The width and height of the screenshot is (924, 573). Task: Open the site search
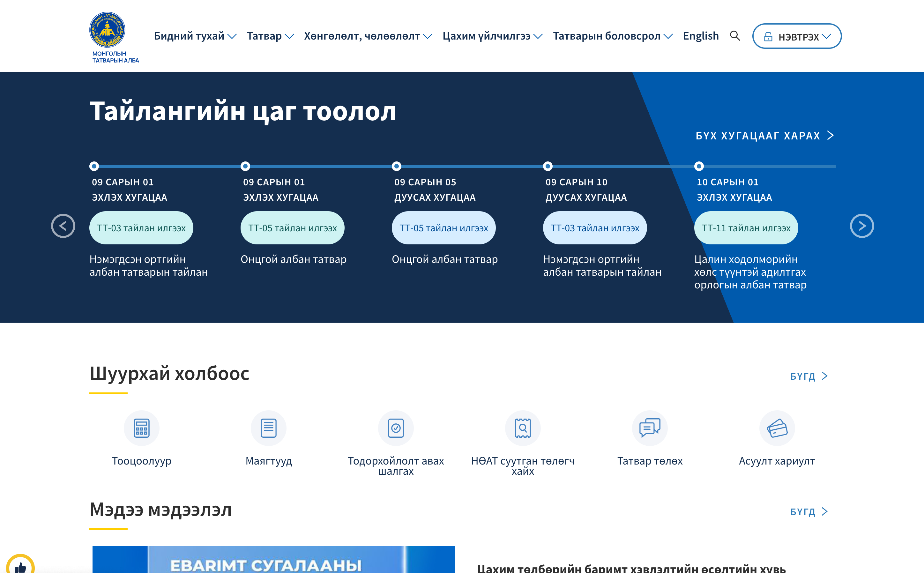735,36
